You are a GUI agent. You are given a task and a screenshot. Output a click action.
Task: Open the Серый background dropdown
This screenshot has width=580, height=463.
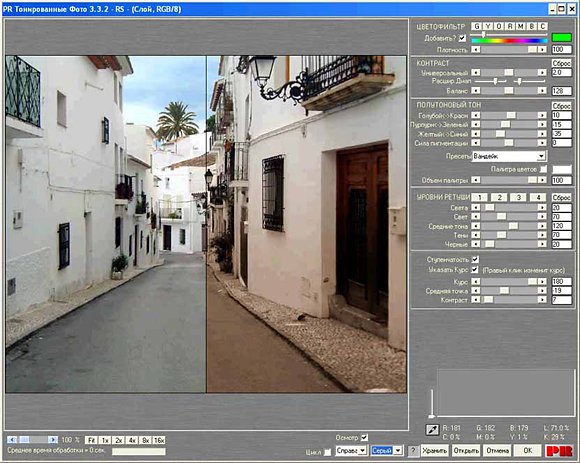click(387, 451)
